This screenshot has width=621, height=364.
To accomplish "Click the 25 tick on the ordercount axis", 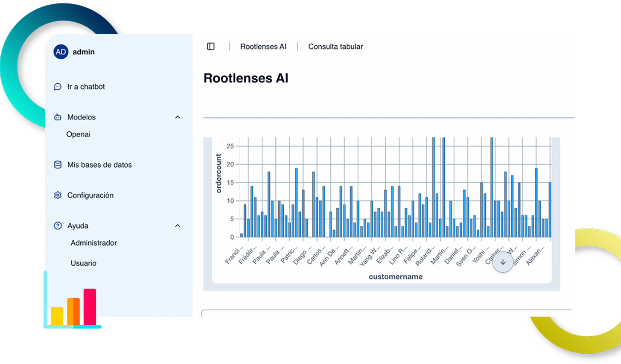I will tap(230, 146).
